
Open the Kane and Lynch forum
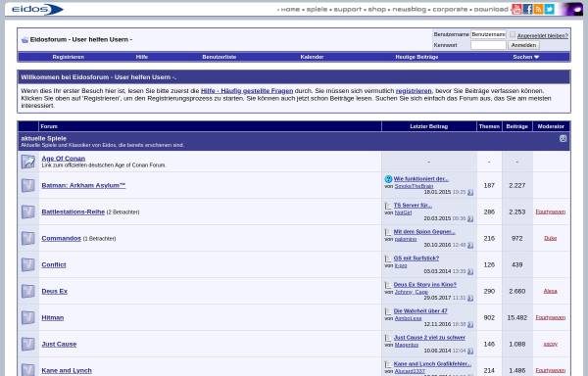tap(67, 370)
